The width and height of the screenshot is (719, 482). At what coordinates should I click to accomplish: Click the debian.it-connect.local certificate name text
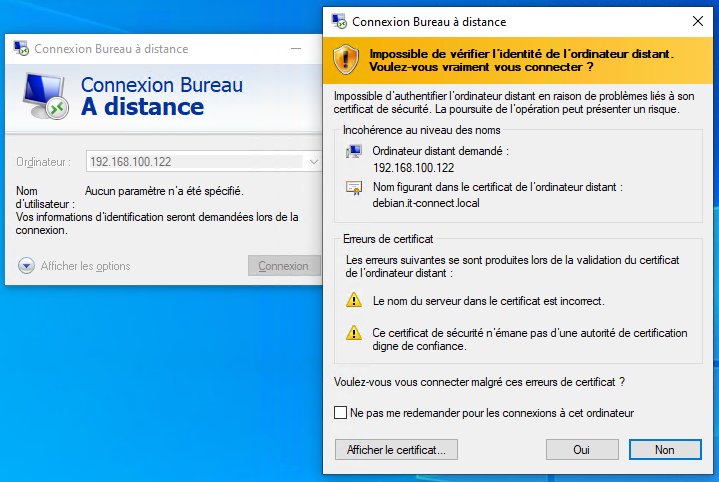click(427, 204)
